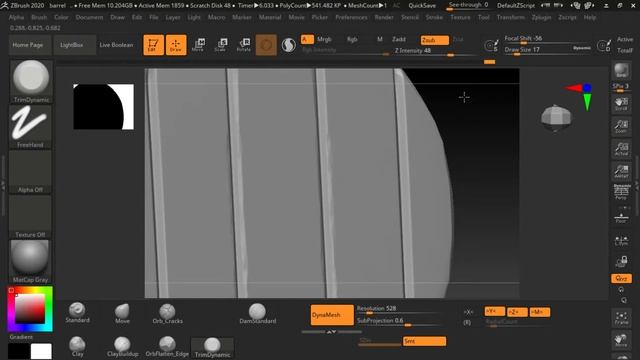Choose the TrimDynamic brush in bottom shelf
This screenshot has width=640, height=360.
pyautogui.click(x=212, y=348)
